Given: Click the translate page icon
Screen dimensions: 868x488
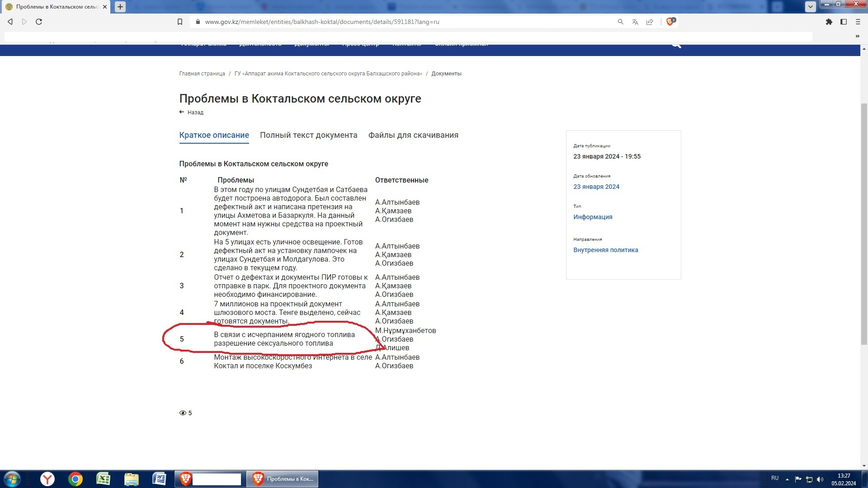Looking at the screenshot, I should (635, 22).
